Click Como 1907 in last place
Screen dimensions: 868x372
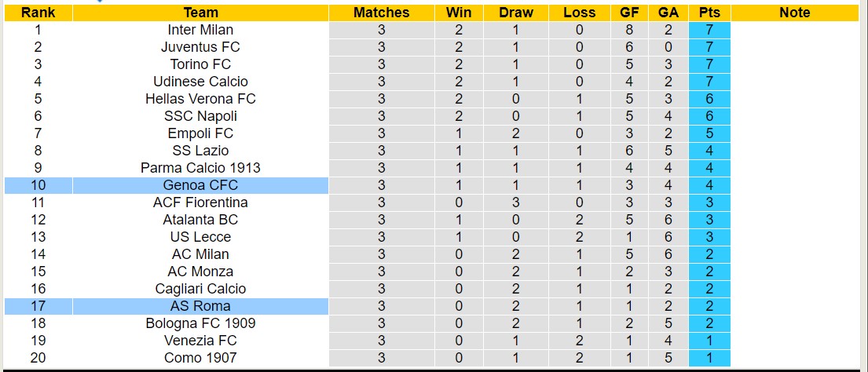pyautogui.click(x=200, y=358)
